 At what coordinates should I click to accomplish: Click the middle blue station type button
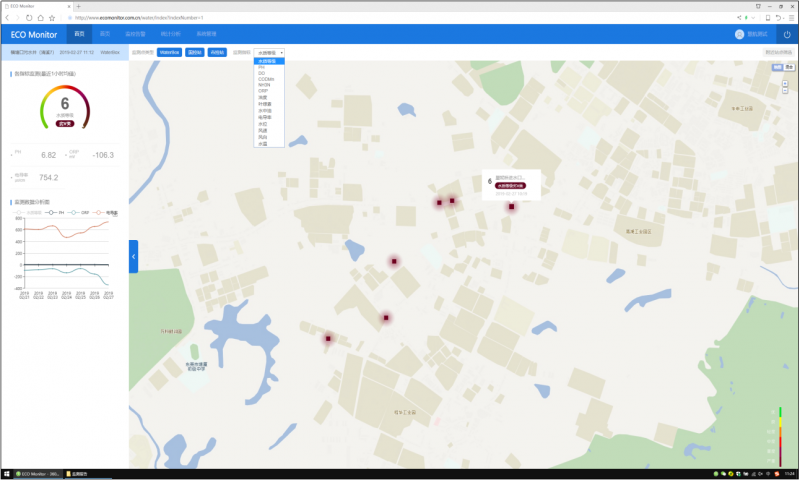pyautogui.click(x=194, y=53)
